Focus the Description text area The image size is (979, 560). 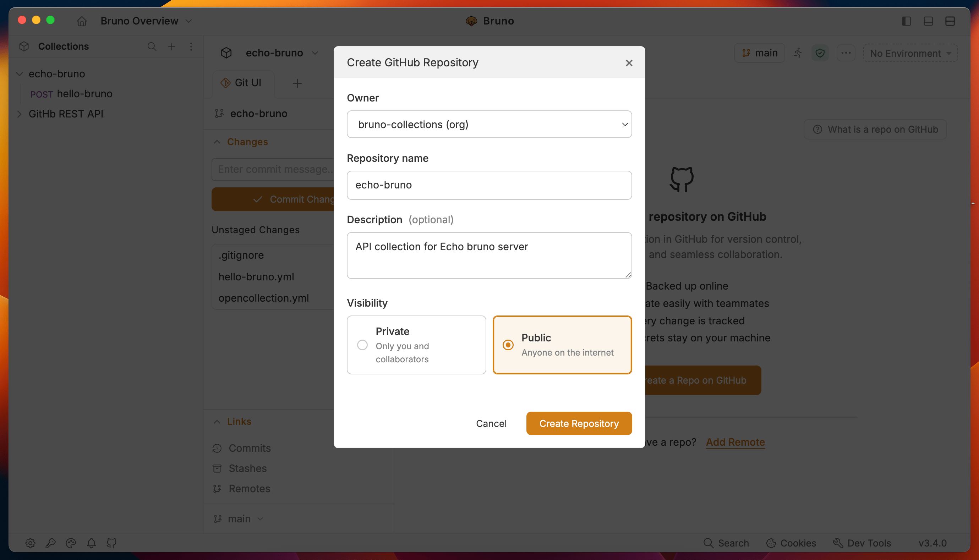coord(489,256)
